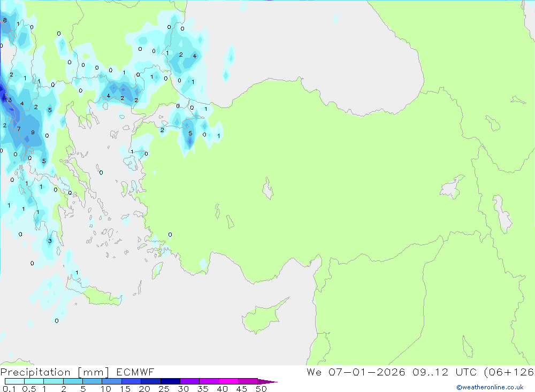Pick the 1–2 mm precipitation swatch
The height and width of the screenshot is (392, 535).
(53, 381)
